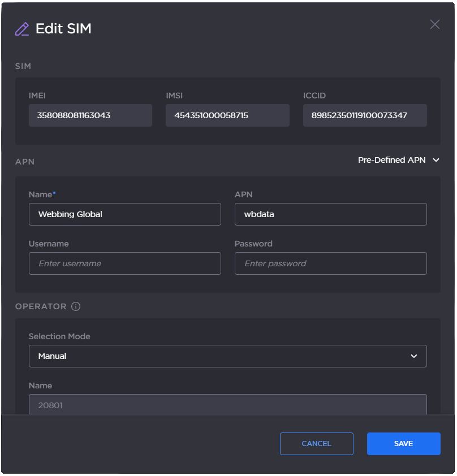Screen dimensions: 457x476
Task: Select the operator Name field showing 20801
Action: [x=227, y=405]
